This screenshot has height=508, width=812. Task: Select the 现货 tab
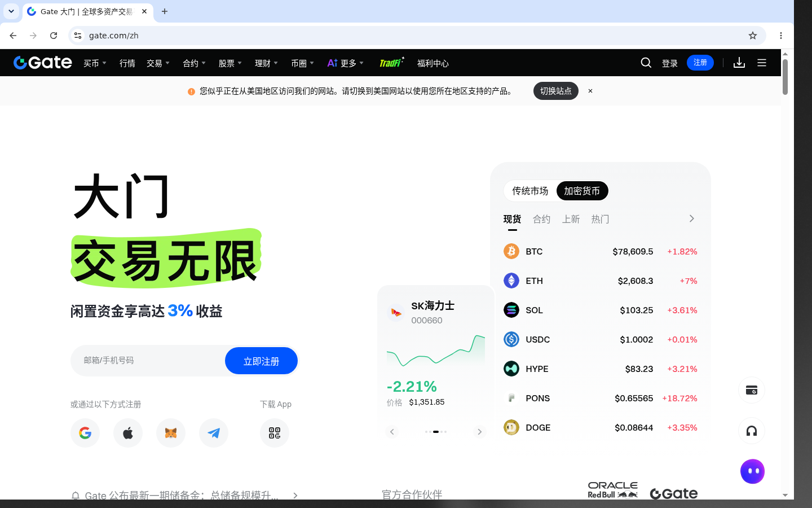tap(512, 219)
